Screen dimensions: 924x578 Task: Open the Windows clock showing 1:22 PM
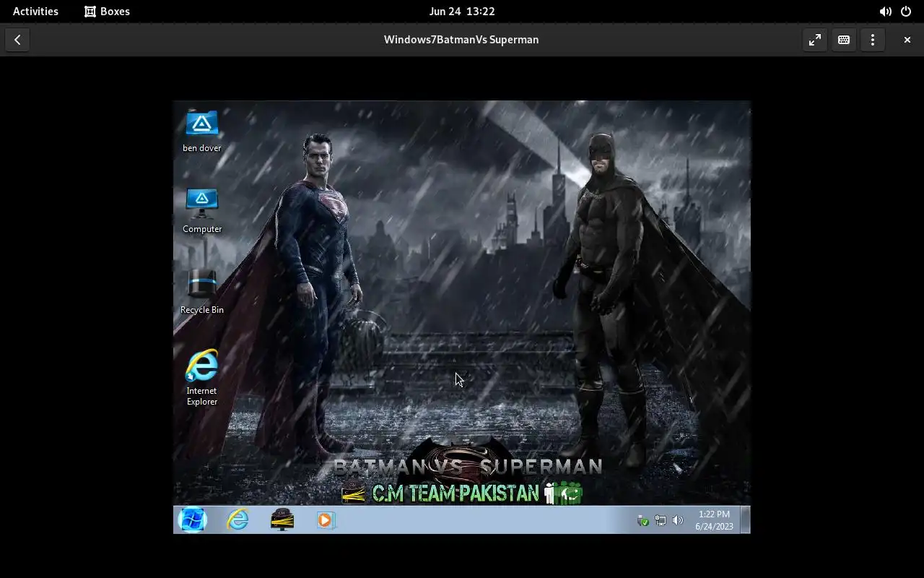pos(714,520)
